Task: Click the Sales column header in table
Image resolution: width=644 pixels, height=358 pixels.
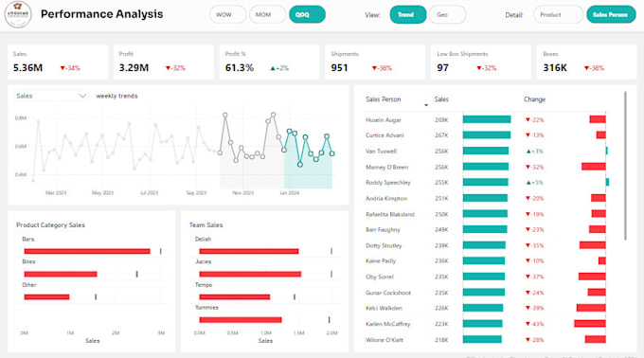Action: [x=441, y=99]
